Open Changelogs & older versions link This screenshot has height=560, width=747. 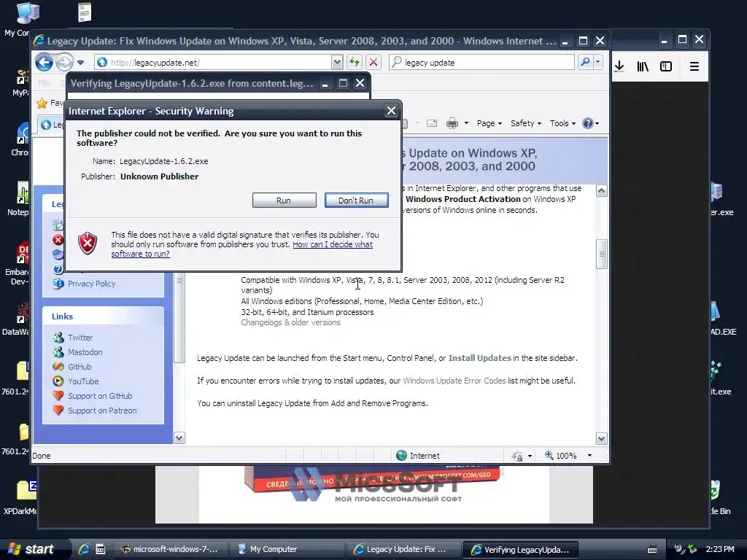(290, 322)
